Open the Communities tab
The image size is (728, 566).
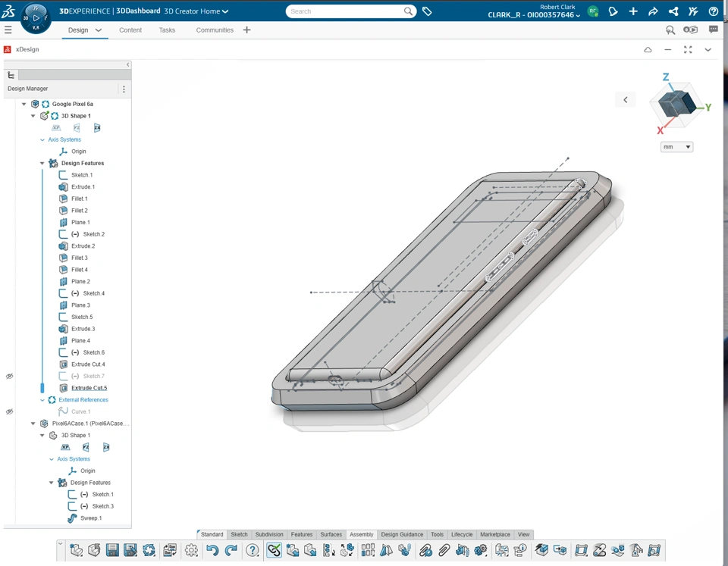pos(215,30)
